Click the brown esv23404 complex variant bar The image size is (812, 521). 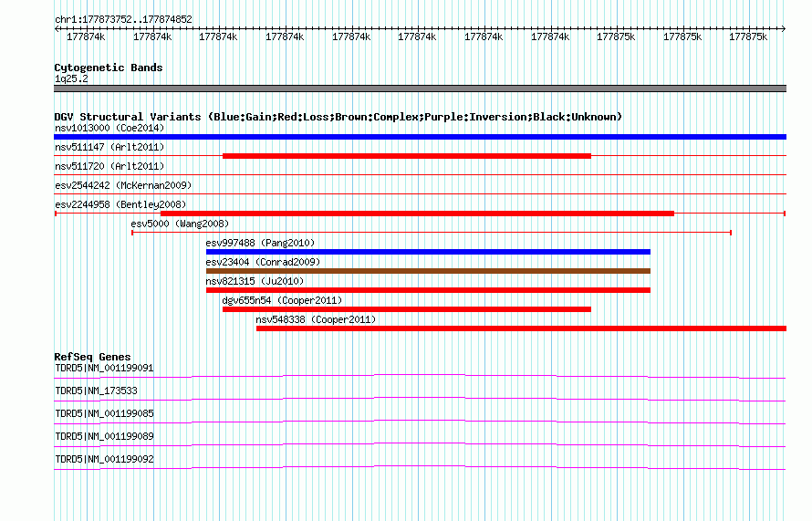[x=428, y=271]
